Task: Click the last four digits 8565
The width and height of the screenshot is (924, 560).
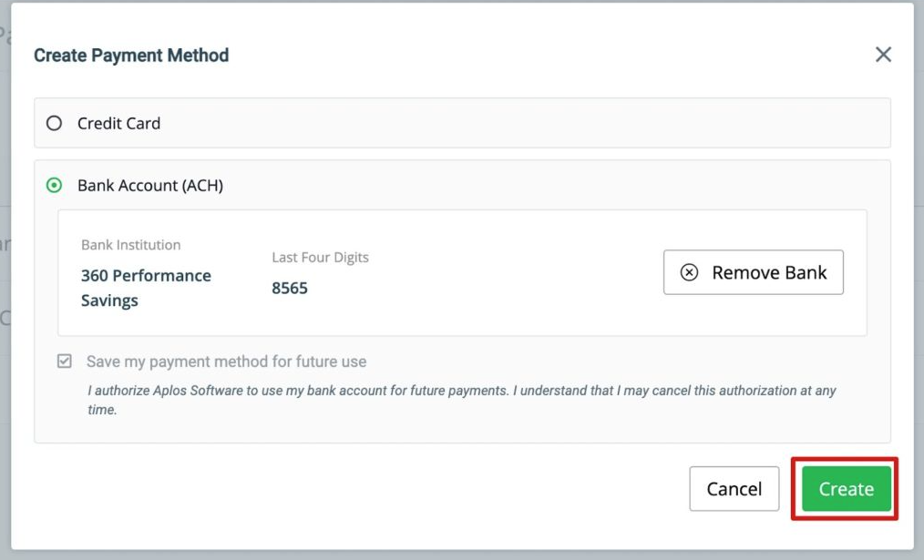Action: [x=290, y=288]
